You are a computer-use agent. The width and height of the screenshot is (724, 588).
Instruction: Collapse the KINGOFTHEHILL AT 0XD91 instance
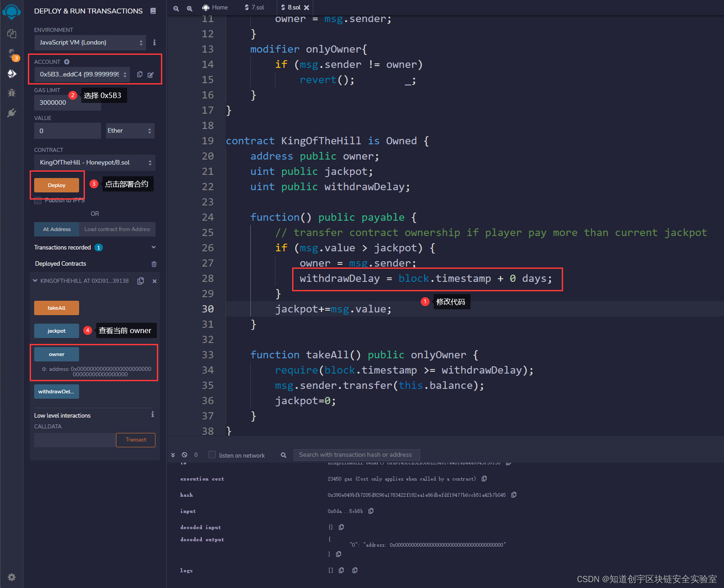pos(35,281)
